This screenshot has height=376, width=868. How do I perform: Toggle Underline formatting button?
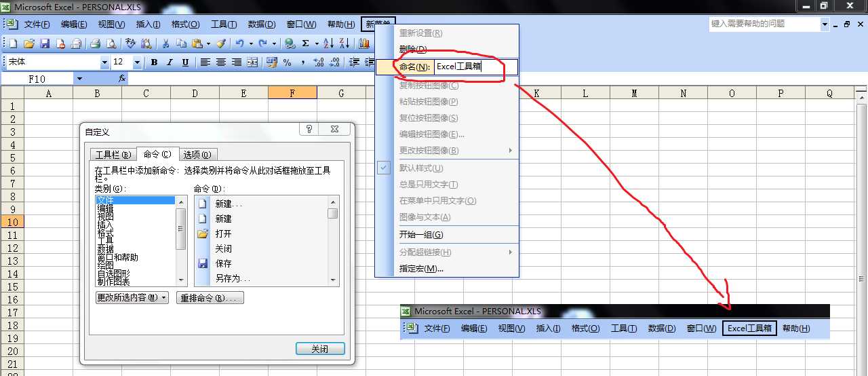(x=185, y=62)
